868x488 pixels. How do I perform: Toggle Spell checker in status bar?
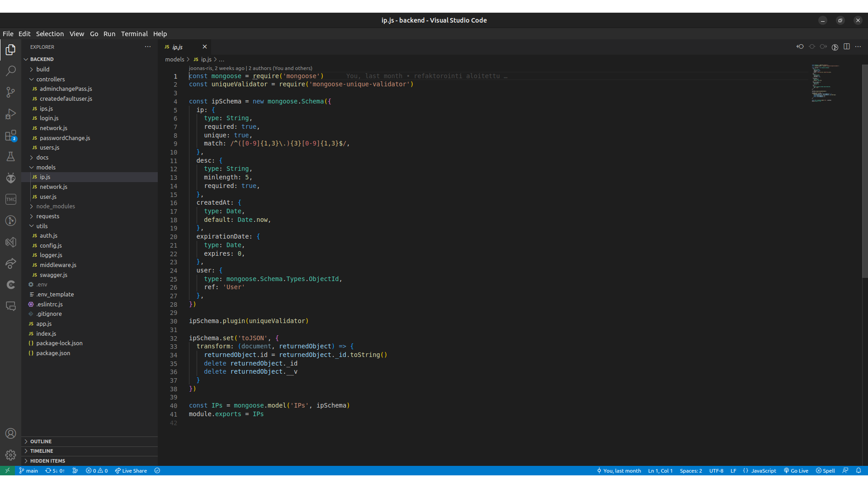(x=825, y=471)
